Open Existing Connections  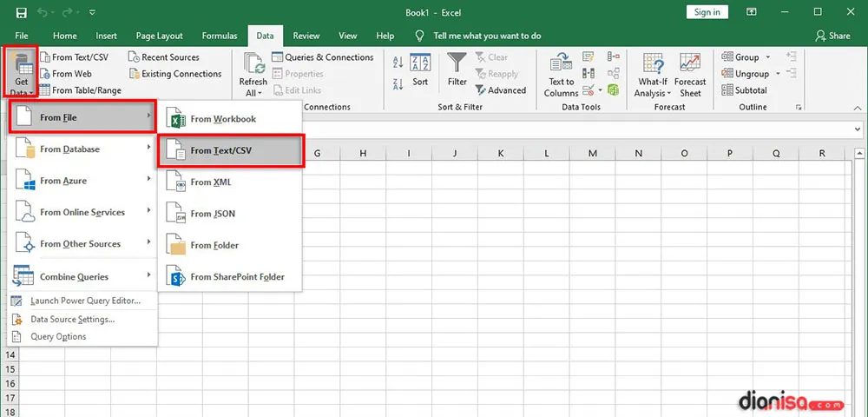click(175, 74)
